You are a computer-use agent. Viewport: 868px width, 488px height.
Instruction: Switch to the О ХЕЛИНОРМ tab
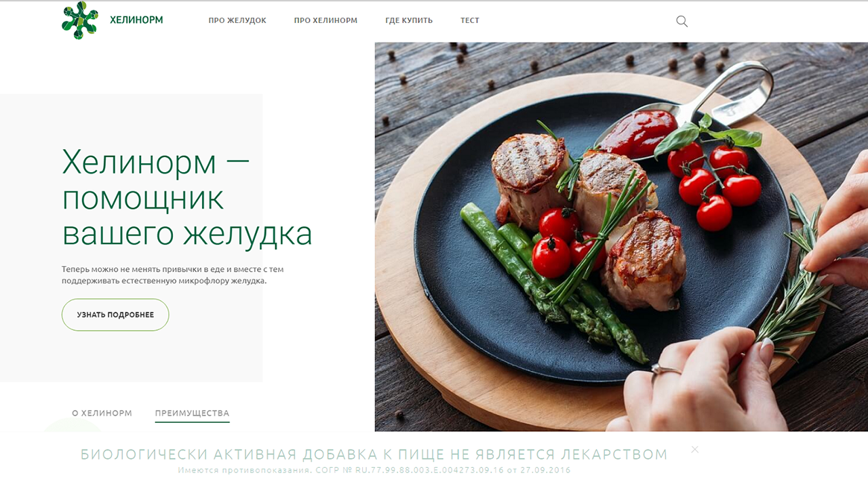(x=102, y=413)
